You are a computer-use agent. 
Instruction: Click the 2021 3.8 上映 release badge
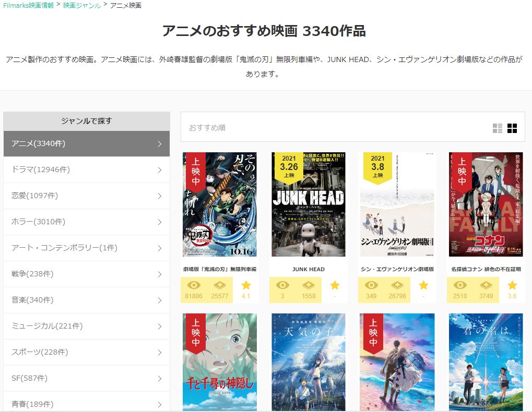(x=377, y=168)
